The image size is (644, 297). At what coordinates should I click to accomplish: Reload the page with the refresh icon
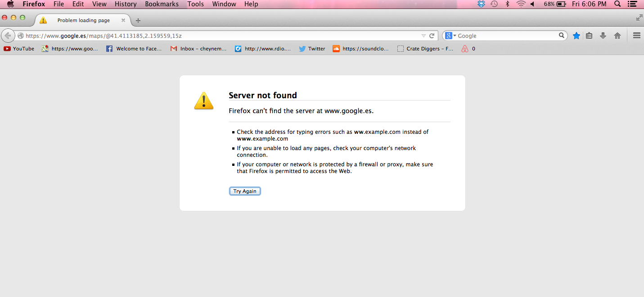(432, 36)
